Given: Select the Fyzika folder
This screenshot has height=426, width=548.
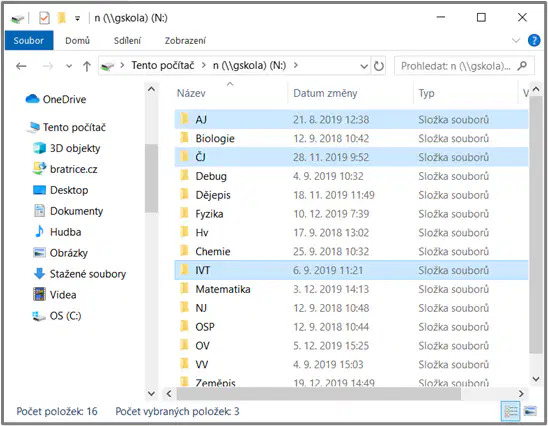Looking at the screenshot, I should point(351,214).
